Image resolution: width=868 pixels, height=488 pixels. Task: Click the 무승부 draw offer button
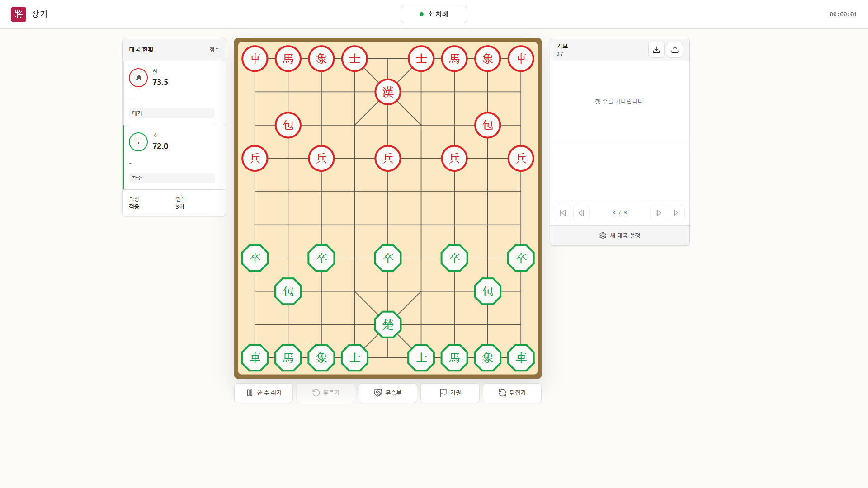[388, 393]
